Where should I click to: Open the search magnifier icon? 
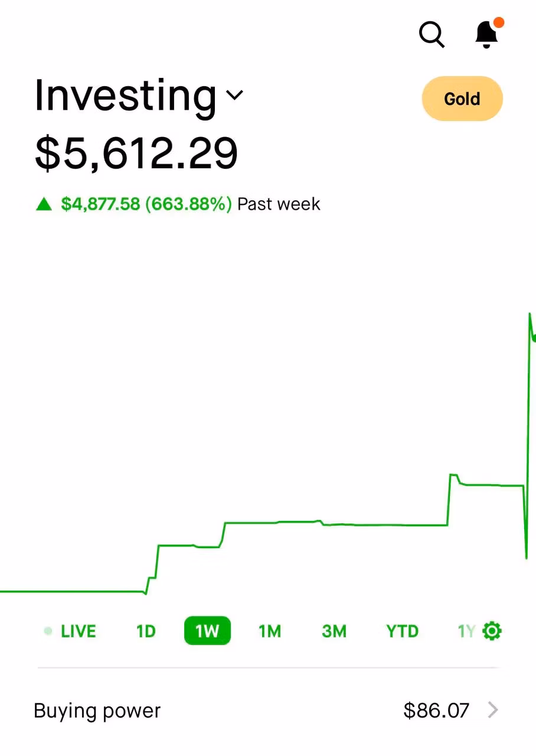tap(432, 35)
